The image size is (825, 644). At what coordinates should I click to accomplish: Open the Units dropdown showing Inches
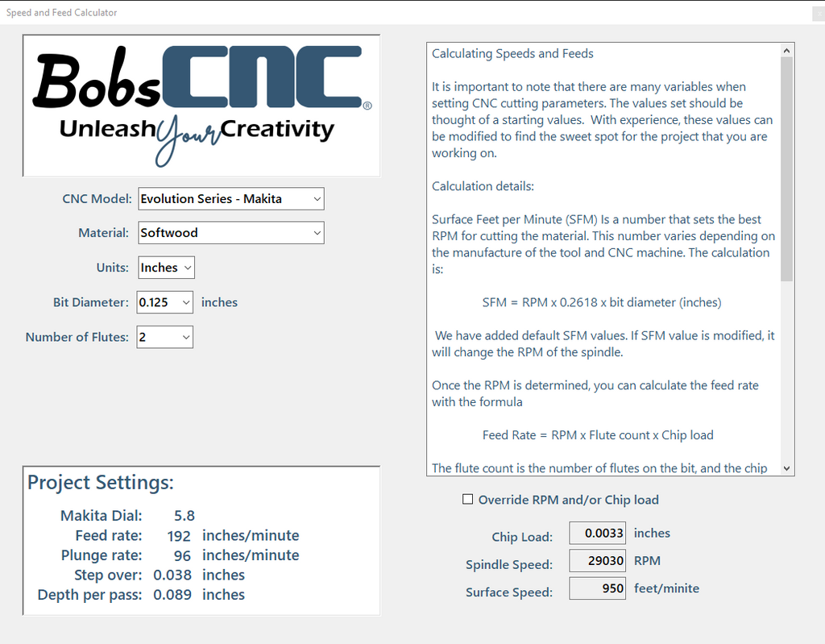click(x=166, y=268)
